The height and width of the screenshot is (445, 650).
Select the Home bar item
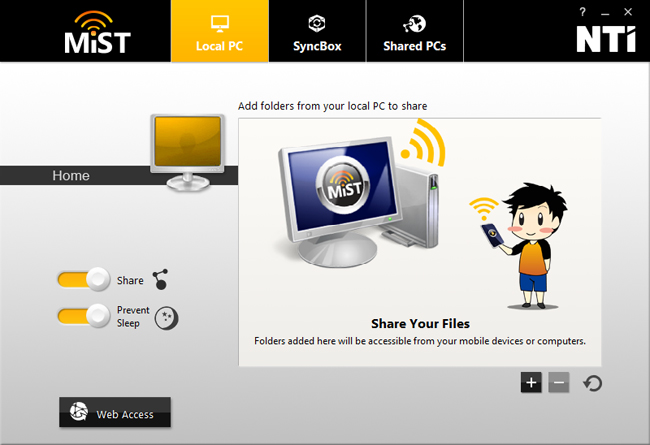coord(71,175)
